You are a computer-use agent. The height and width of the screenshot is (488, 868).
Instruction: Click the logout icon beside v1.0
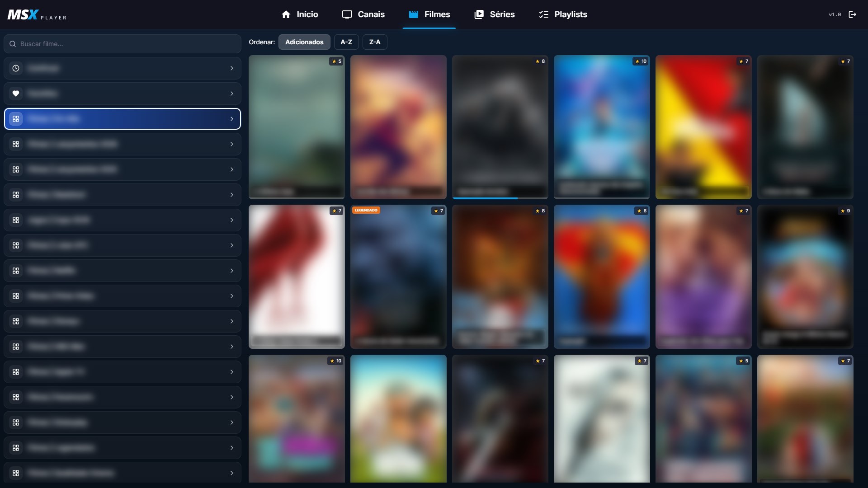(x=852, y=14)
